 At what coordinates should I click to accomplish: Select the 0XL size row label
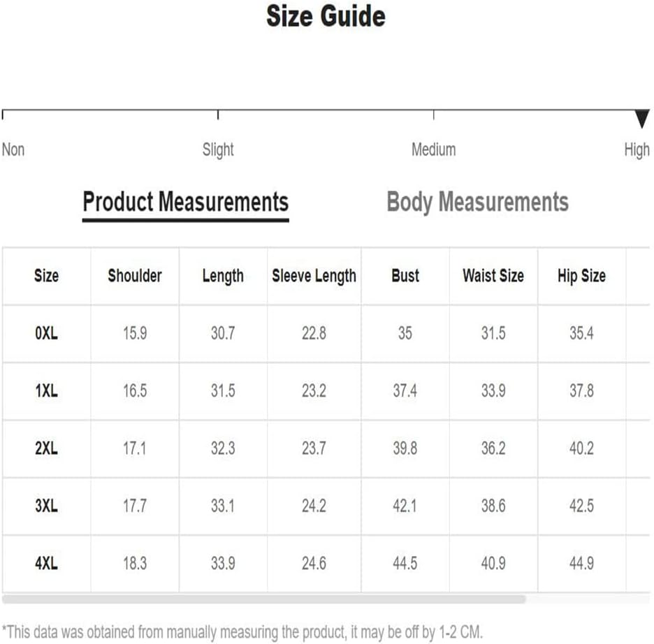pyautogui.click(x=46, y=334)
